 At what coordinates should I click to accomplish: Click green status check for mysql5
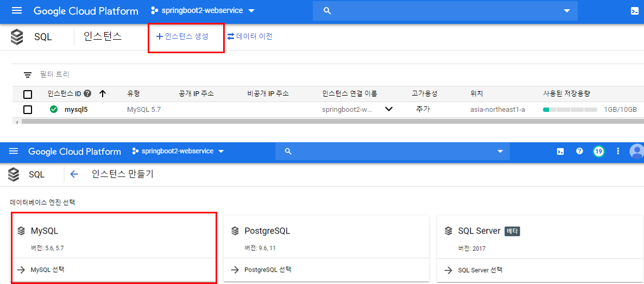[x=53, y=109]
